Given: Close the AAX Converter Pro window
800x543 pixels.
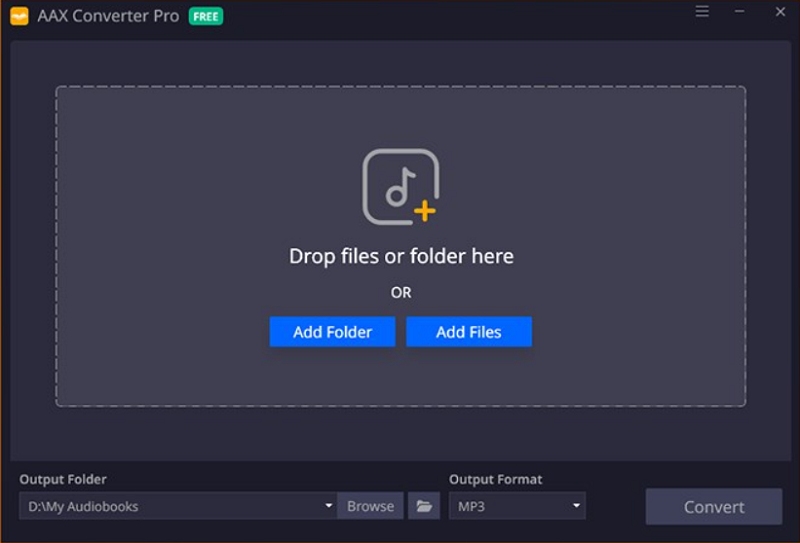Looking at the screenshot, I should click(780, 11).
